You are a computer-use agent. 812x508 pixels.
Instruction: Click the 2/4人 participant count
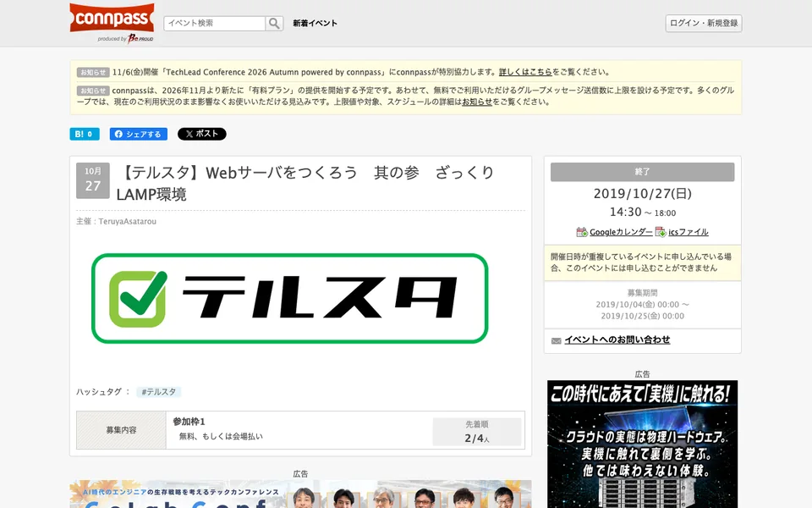476,439
